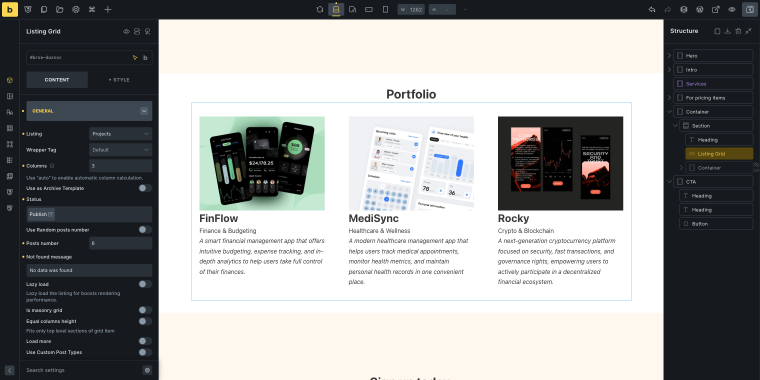Select Button item in Structure panel

coord(716,224)
